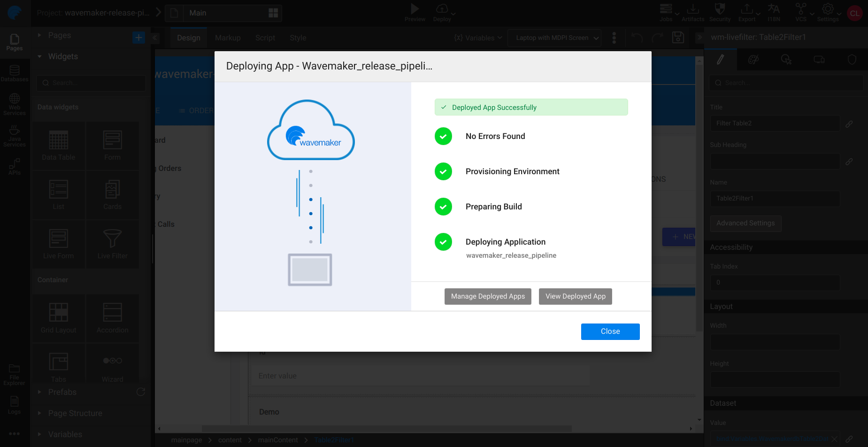
Task: Select the Data Table widget
Action: (x=58, y=146)
